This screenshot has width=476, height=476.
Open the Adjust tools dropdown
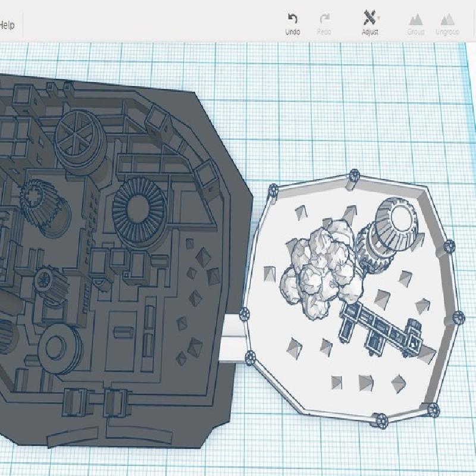(370, 20)
